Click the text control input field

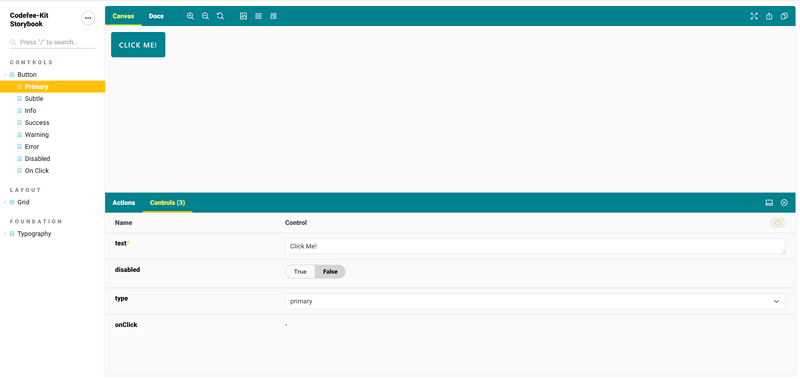[535, 246]
